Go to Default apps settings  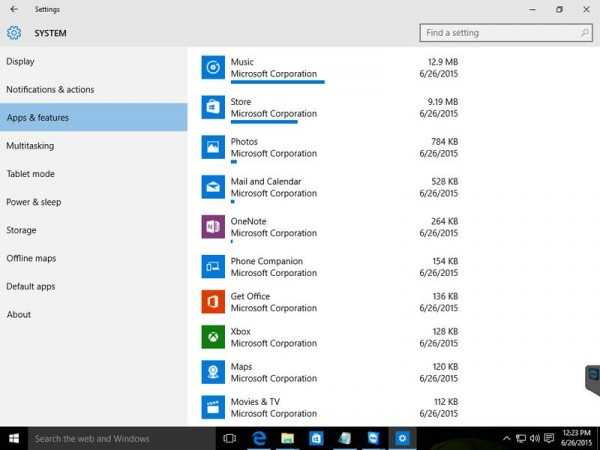click(x=32, y=286)
